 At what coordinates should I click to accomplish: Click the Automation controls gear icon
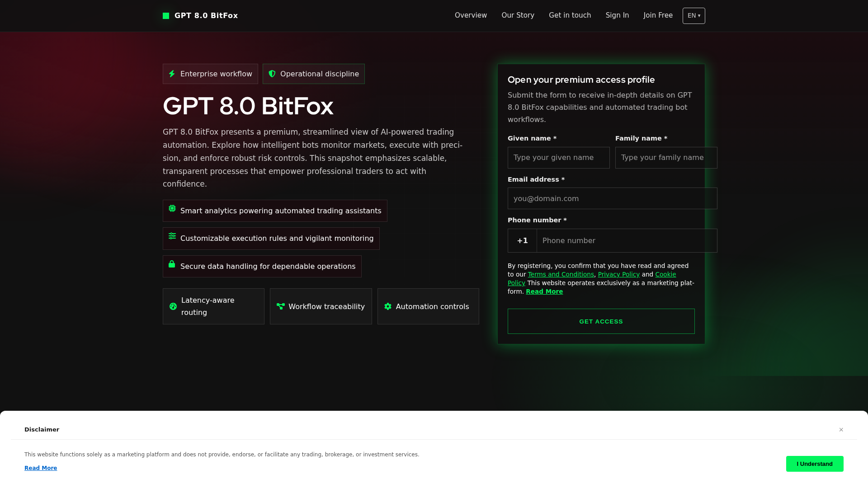pyautogui.click(x=388, y=306)
